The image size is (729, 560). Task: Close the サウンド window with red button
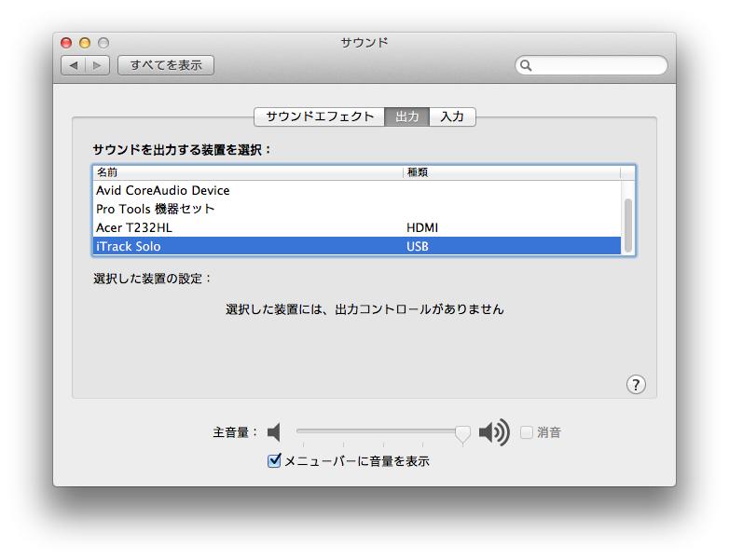click(x=66, y=43)
